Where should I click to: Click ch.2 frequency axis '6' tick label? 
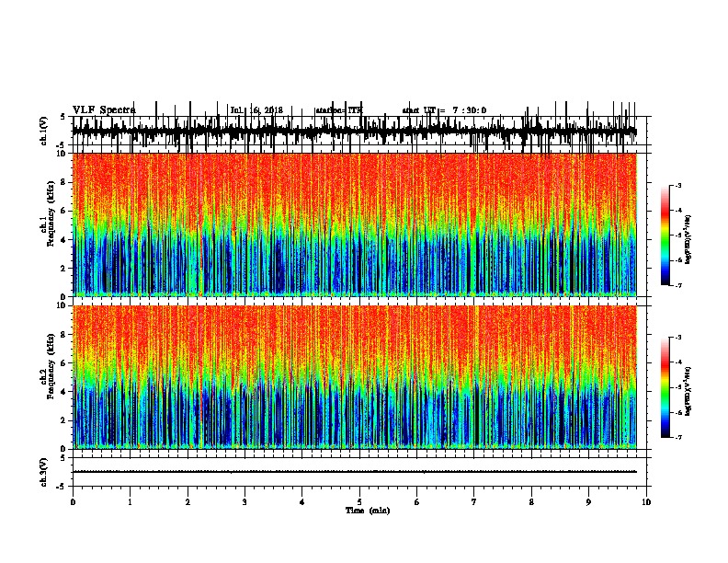tap(64, 363)
